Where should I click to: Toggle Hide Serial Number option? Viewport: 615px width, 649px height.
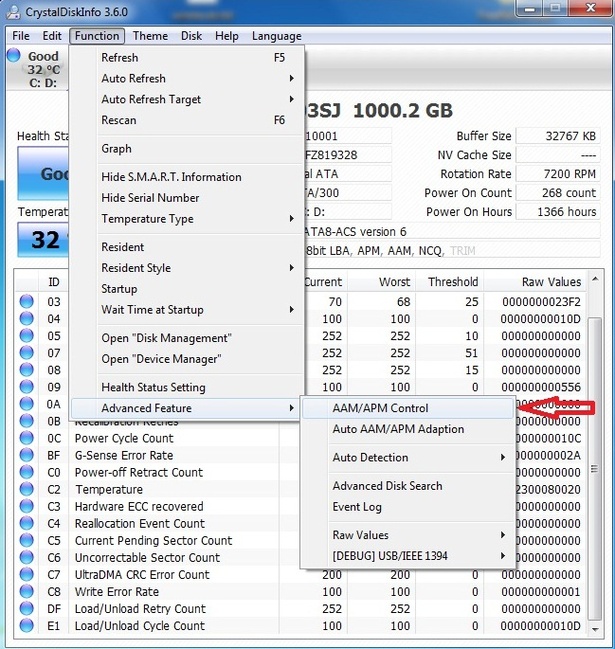[185, 198]
